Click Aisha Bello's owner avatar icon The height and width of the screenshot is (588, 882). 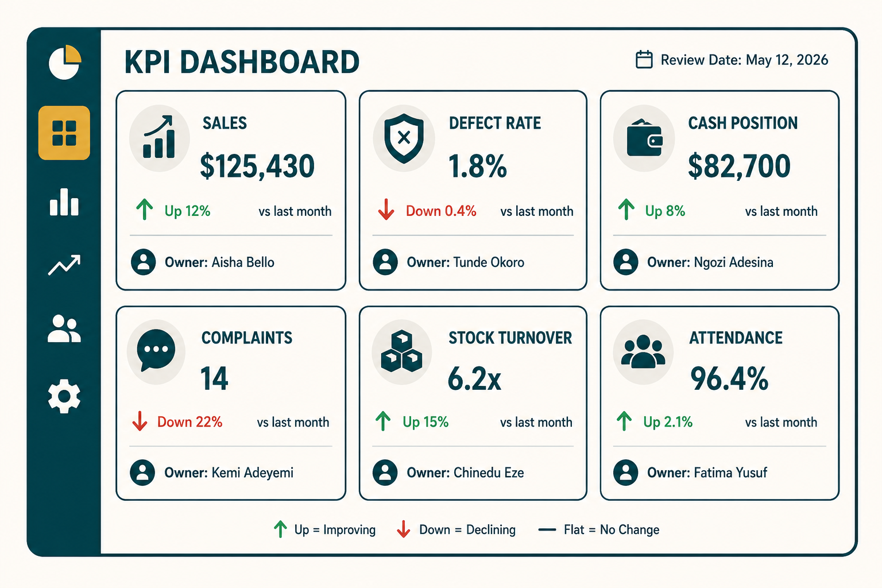pos(144,262)
